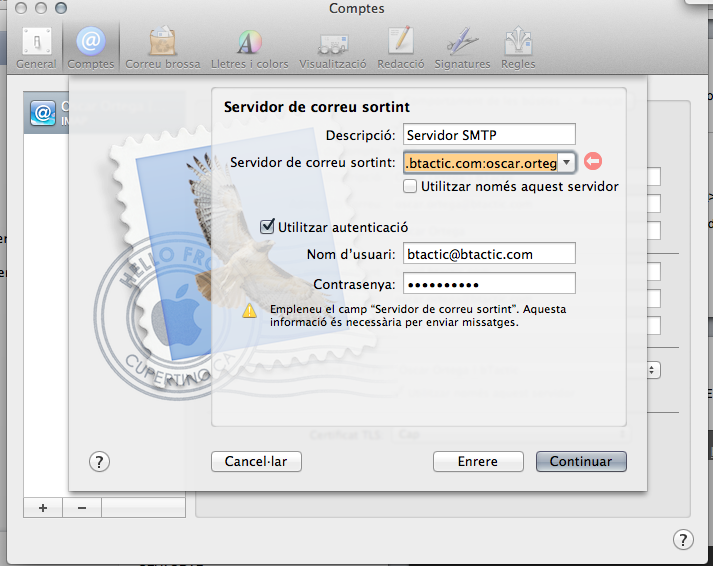Open the General preferences pane
Image resolution: width=713 pixels, height=566 pixels.
coord(36,48)
